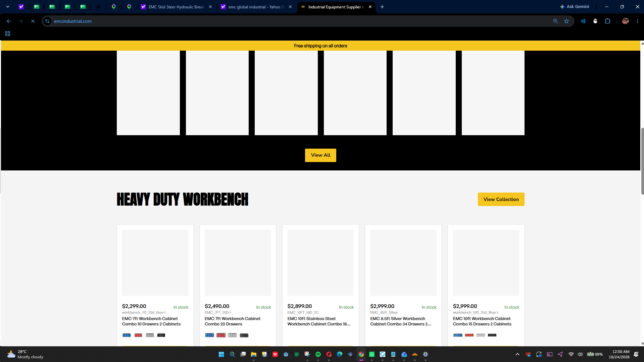
Task: Click the $2,490.00 workbench product image
Action: (x=238, y=263)
